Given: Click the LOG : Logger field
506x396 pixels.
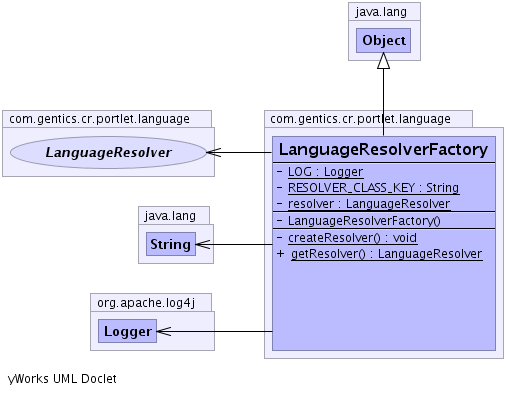Looking at the screenshot, I should tap(325, 172).
